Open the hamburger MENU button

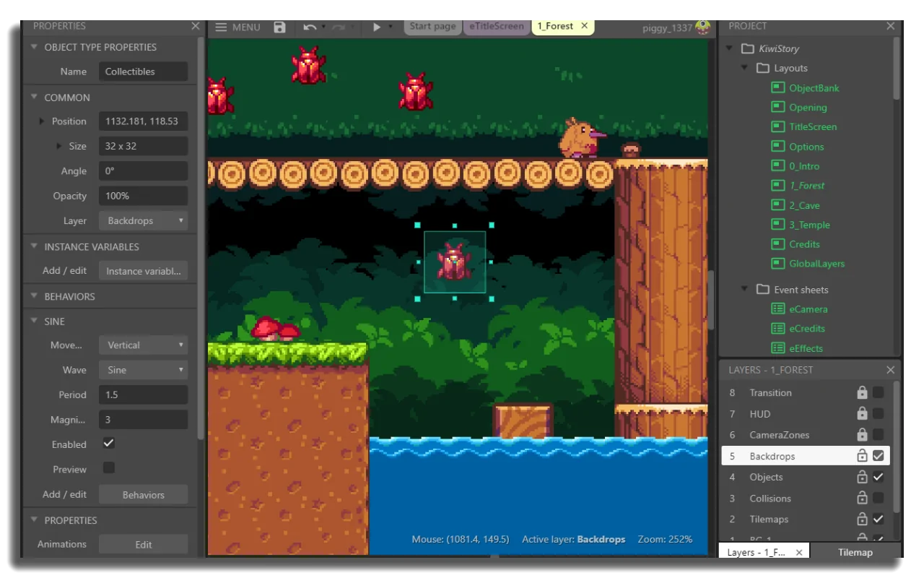tap(238, 27)
